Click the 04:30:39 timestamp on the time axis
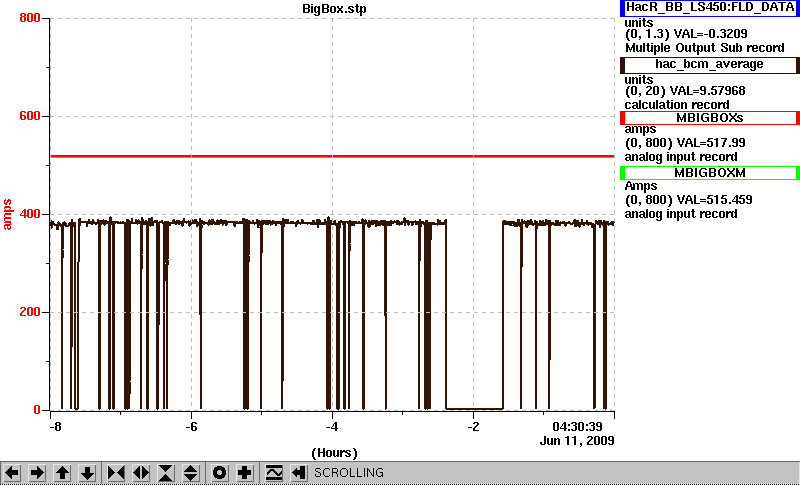The height and width of the screenshot is (485, 800). 577,426
